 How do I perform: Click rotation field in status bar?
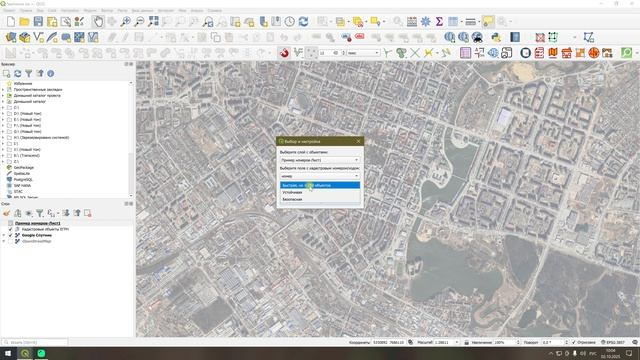click(x=554, y=342)
